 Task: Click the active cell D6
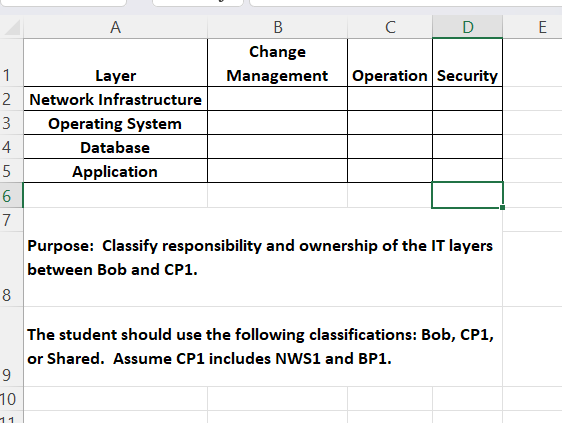coord(467,195)
